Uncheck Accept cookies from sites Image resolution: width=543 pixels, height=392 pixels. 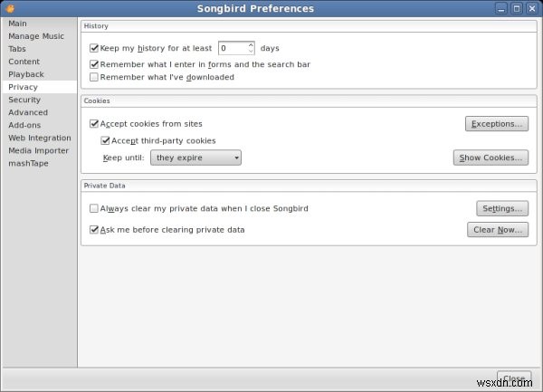pos(94,124)
